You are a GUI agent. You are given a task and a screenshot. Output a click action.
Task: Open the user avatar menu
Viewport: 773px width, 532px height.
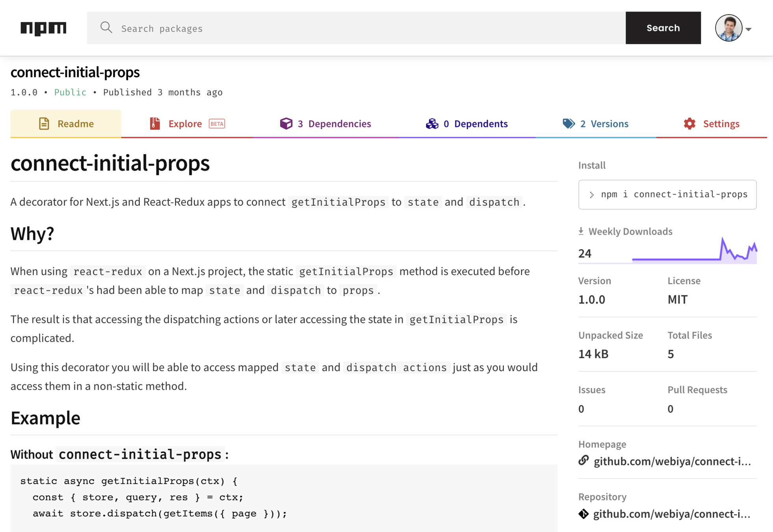[728, 28]
